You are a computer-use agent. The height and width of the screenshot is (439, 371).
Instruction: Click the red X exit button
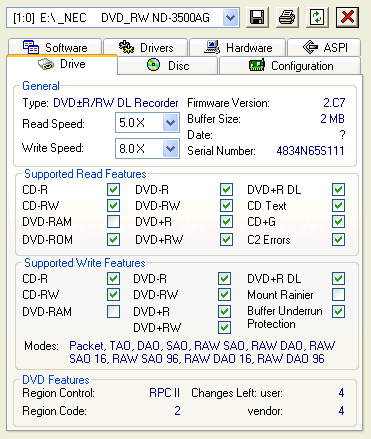347,17
